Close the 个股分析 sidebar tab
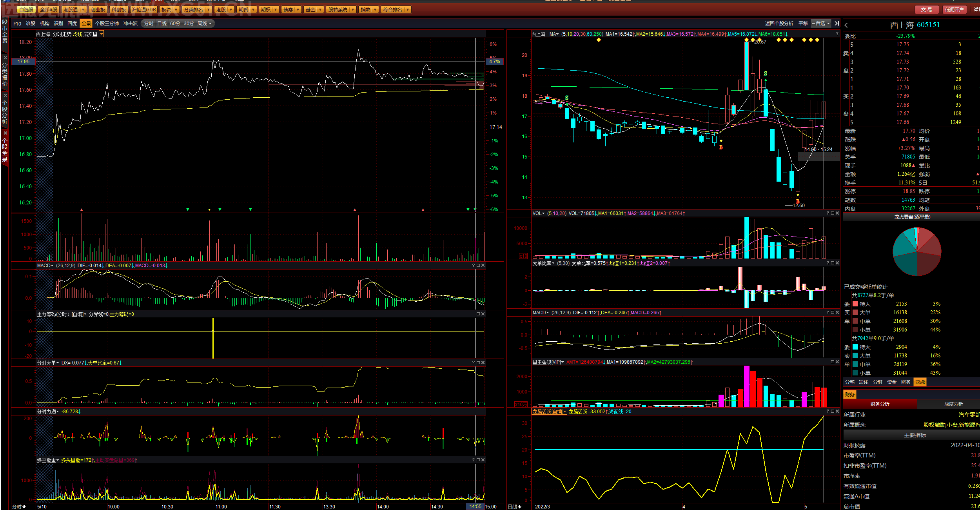 (x=5, y=95)
